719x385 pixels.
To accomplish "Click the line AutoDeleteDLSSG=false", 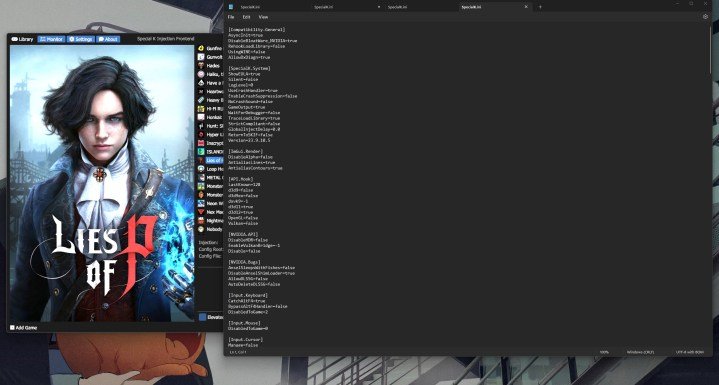I will pos(254,284).
